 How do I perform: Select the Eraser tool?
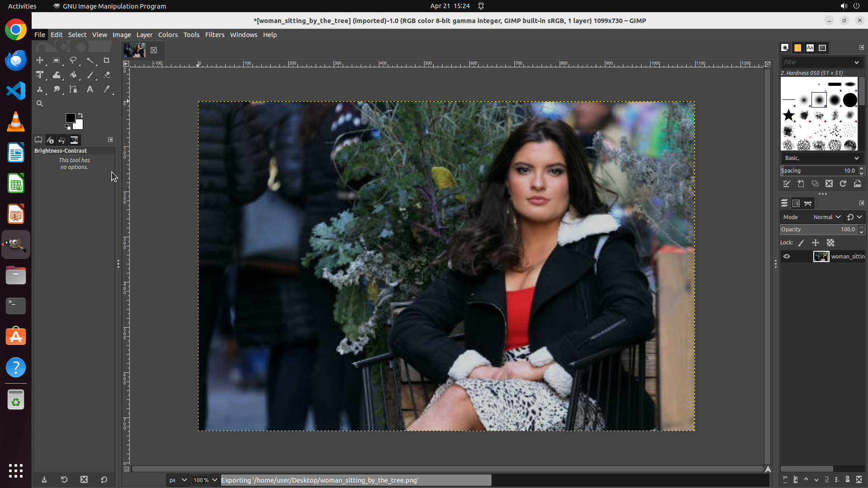107,75
